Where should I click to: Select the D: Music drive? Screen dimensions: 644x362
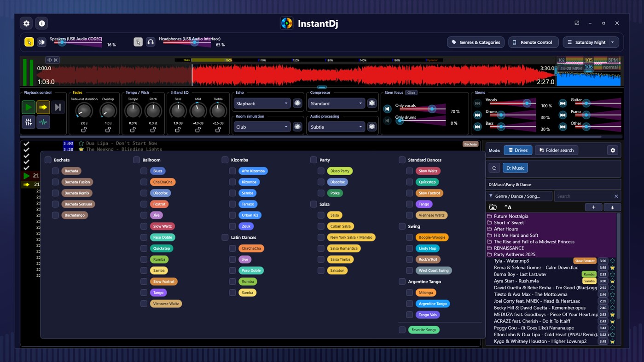pyautogui.click(x=515, y=168)
